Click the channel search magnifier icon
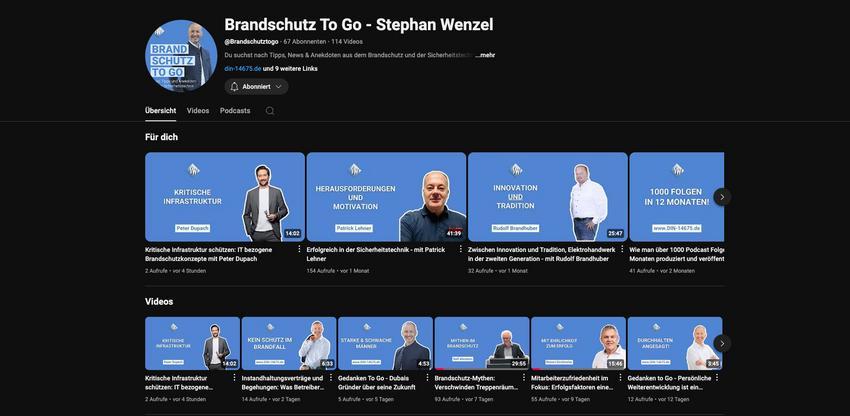 tap(269, 111)
